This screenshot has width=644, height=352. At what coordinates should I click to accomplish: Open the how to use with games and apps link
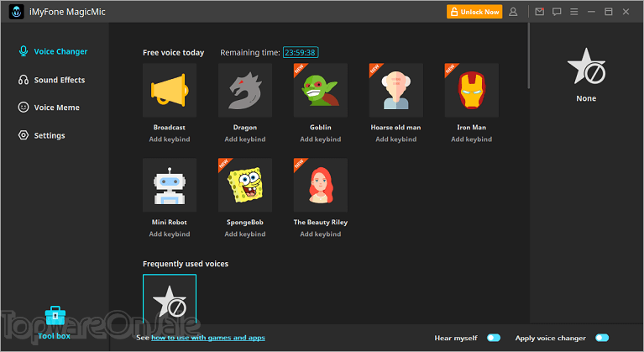click(x=208, y=338)
